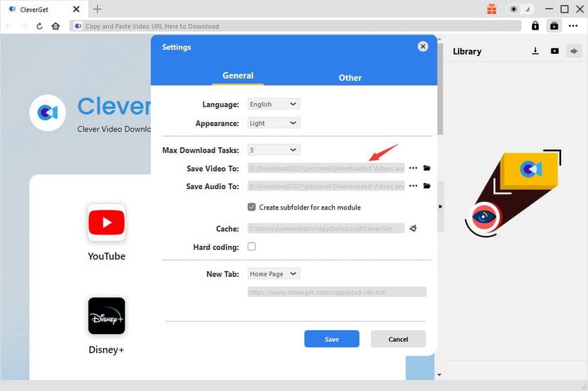Cancel the settings changes

pos(398,339)
